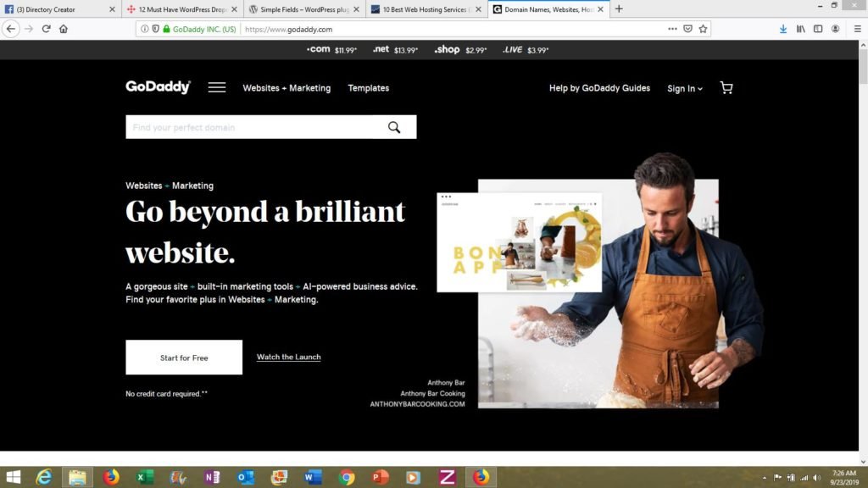Open the GoDaddy hamburger menu
Viewport: 868px width, 488px height.
point(216,87)
